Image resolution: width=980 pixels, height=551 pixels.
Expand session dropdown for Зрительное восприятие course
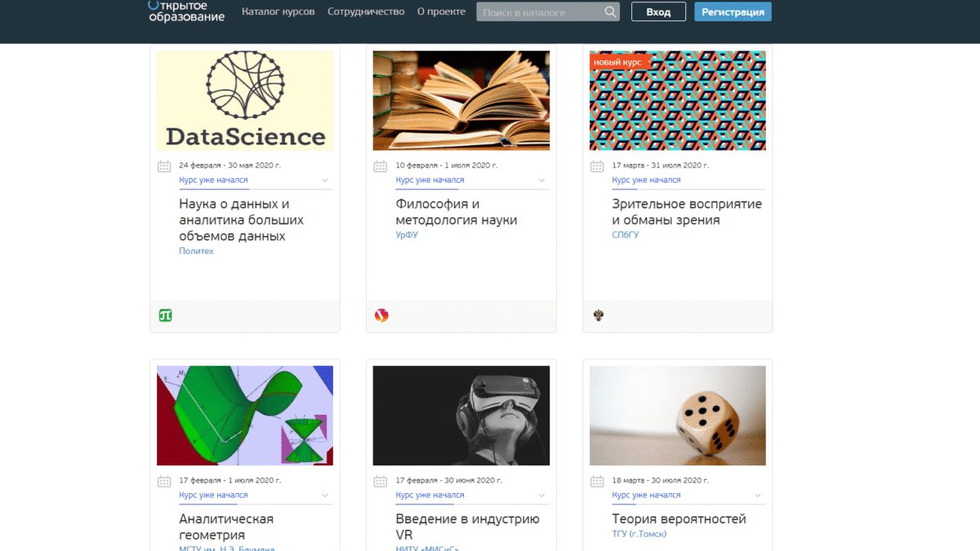(x=757, y=180)
